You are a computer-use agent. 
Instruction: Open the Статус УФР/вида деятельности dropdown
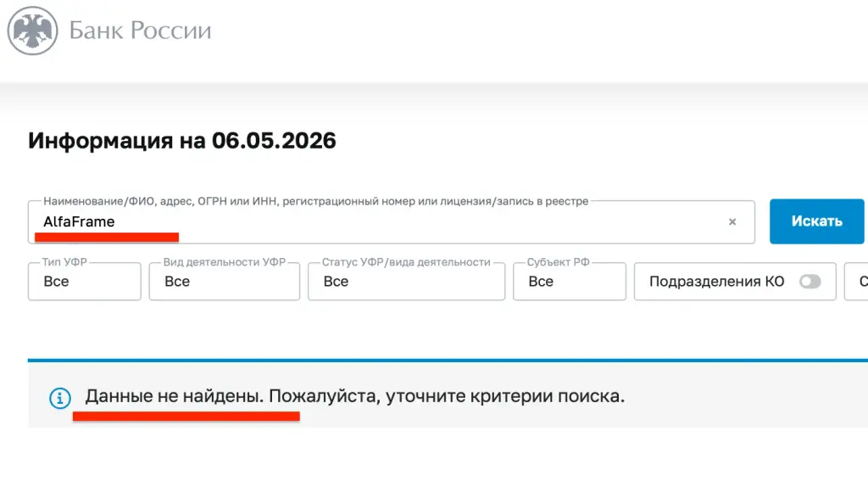406,282
